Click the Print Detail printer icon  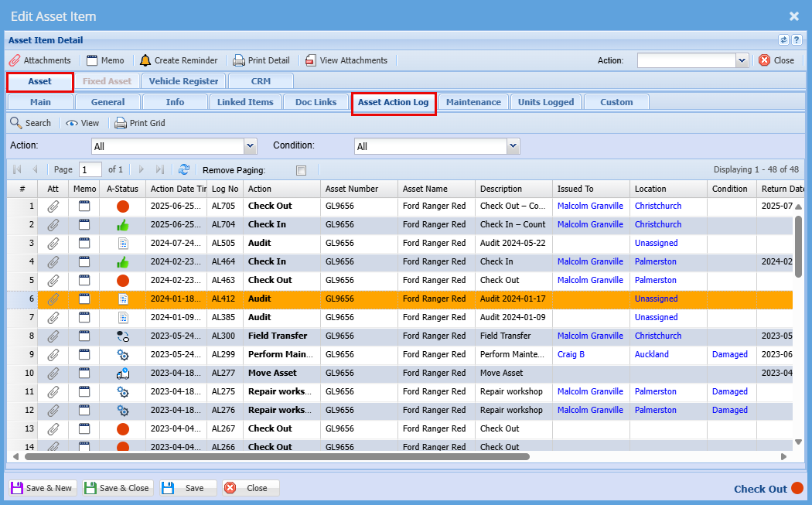(x=239, y=60)
